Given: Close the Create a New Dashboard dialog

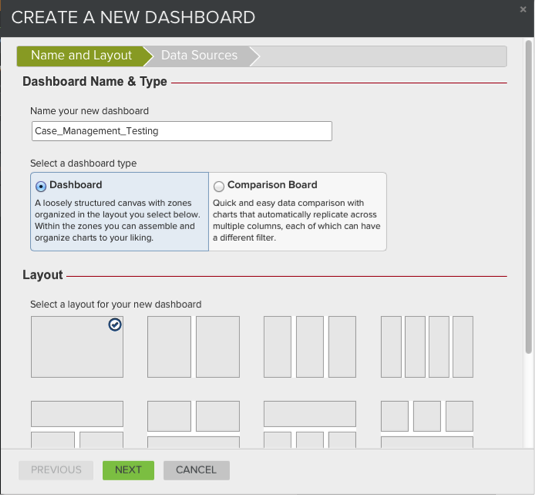Looking at the screenshot, I should click(x=523, y=10).
